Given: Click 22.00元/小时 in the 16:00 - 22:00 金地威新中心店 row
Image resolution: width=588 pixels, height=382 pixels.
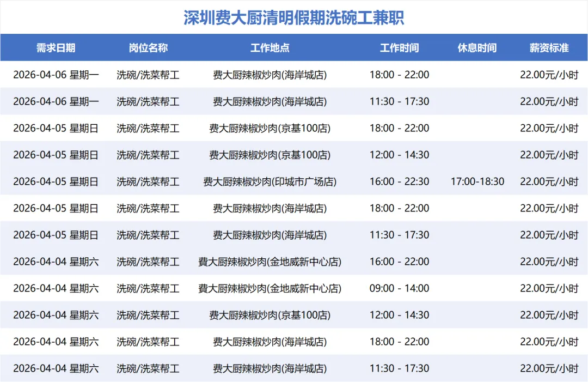Looking at the screenshot, I should [549, 262].
